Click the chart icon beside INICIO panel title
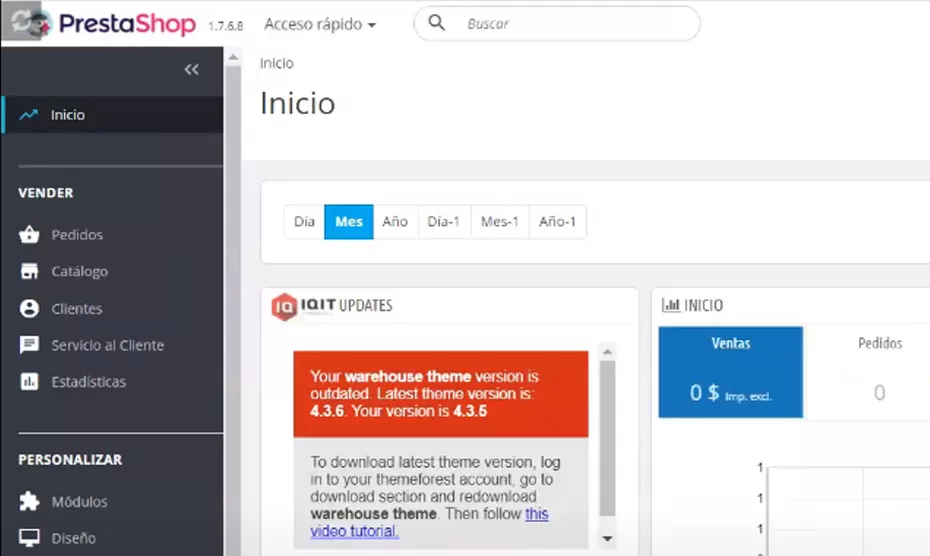 (x=671, y=305)
